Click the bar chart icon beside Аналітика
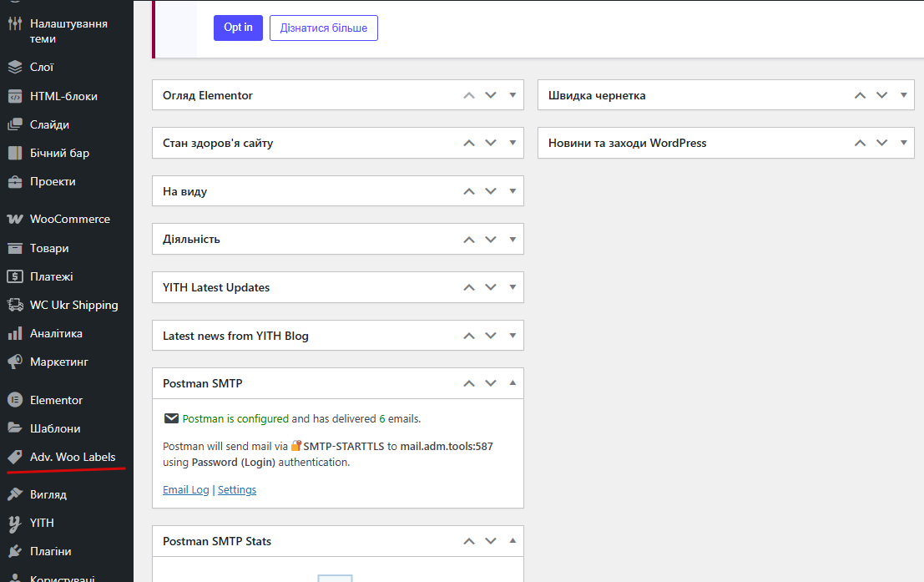The height and width of the screenshot is (582, 924). [14, 333]
